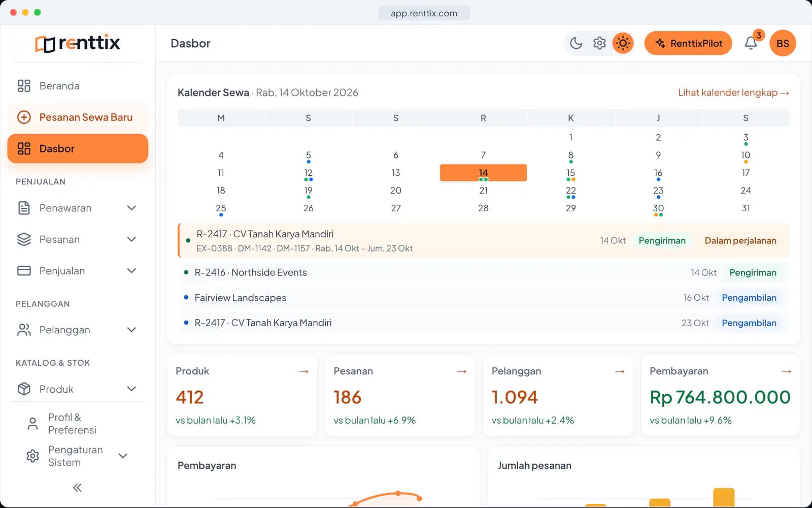Open Pembayaran card arrow

(x=786, y=371)
